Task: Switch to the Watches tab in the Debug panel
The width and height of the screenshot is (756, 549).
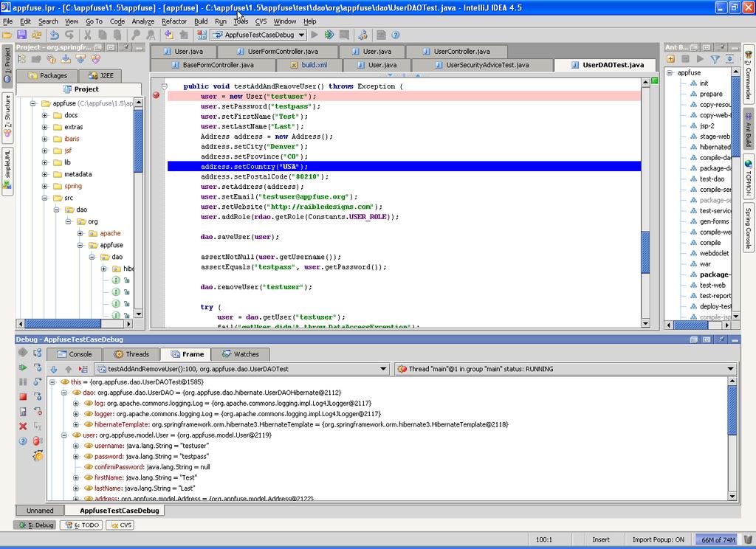Action: click(x=240, y=354)
